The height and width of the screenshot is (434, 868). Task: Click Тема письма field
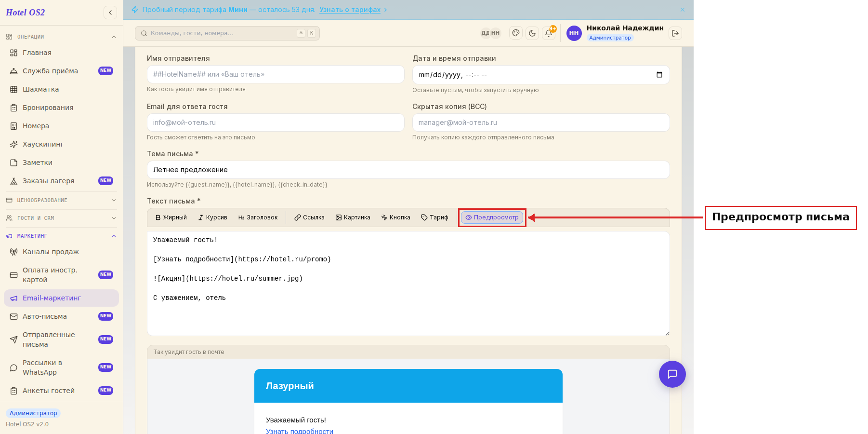[408, 170]
